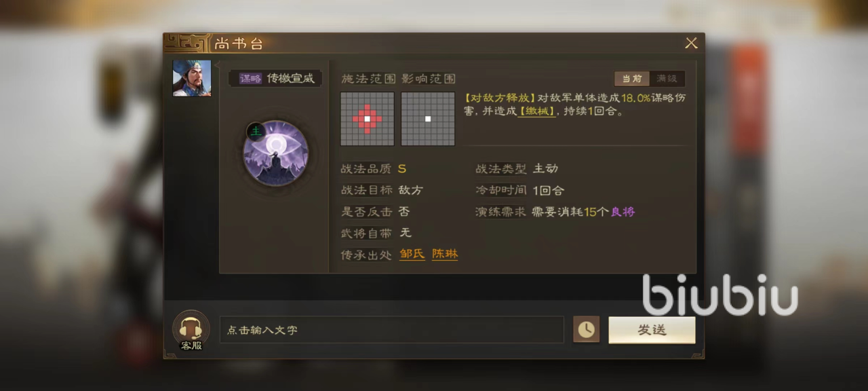Click the green 主 badge on skill icon

click(x=255, y=130)
